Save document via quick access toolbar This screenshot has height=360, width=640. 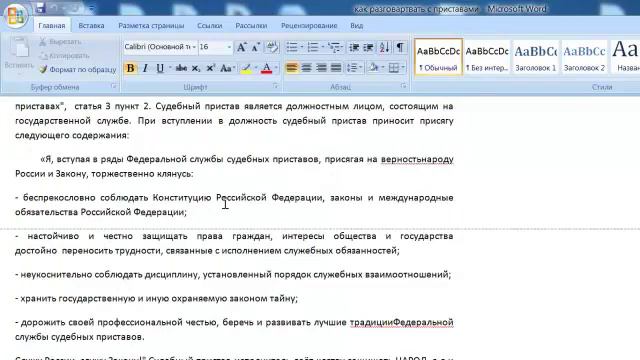point(40,7)
